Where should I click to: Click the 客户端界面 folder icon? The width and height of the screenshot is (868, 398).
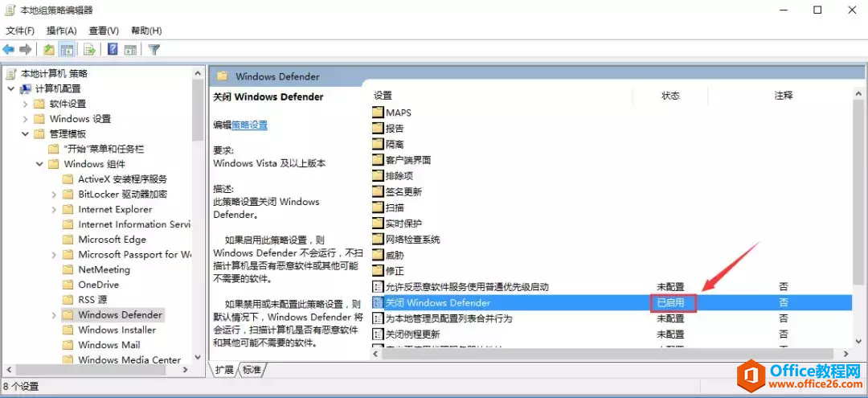point(378,160)
